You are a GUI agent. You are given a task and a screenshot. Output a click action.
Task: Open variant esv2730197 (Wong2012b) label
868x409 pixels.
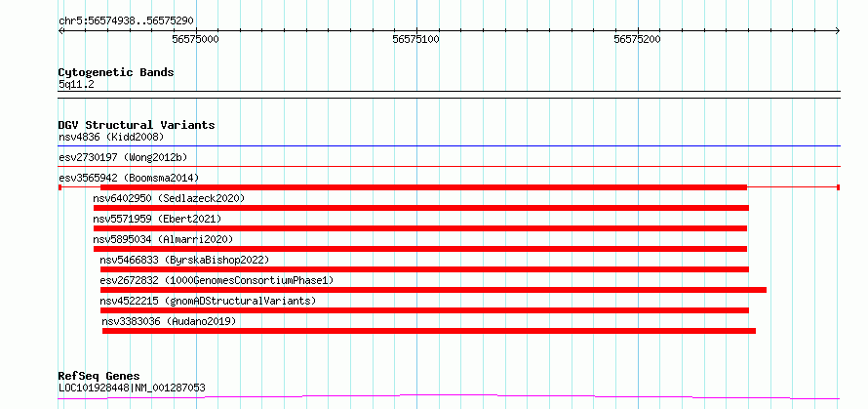[123, 157]
